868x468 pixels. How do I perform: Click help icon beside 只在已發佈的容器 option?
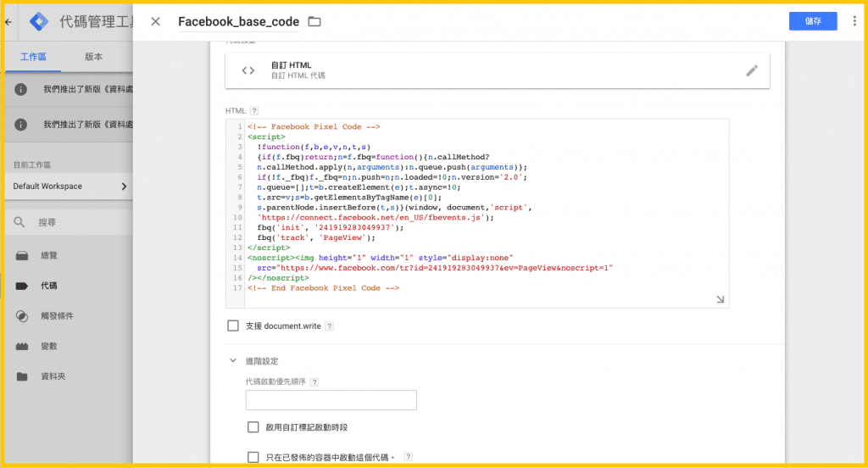408,457
